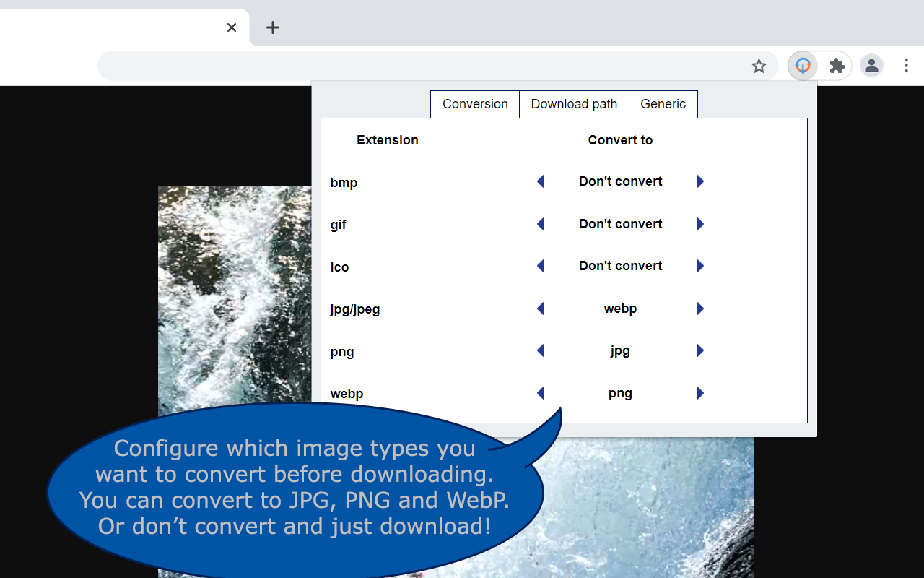The image size is (924, 578).
Task: Cycle png conversion forward with right arrow
Action: click(x=699, y=350)
